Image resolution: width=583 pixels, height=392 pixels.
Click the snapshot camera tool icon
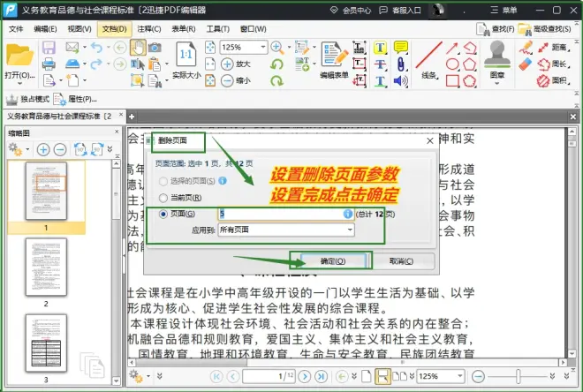pos(155,48)
